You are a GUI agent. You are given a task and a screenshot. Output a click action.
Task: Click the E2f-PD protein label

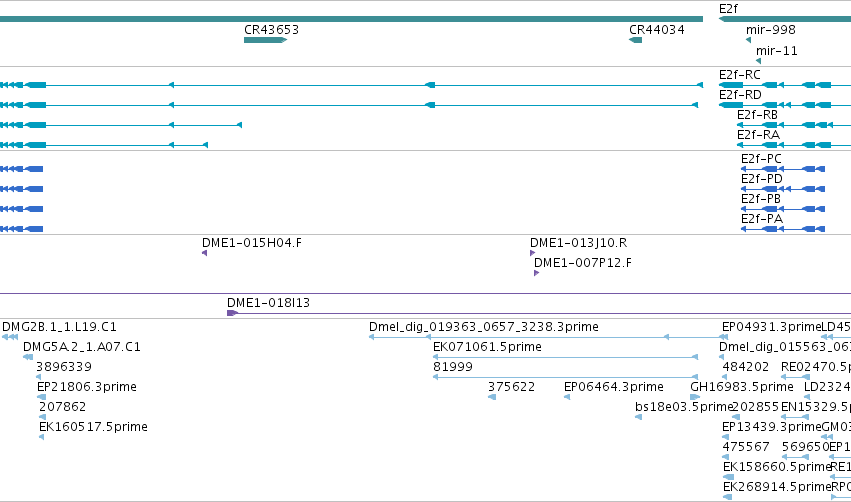(x=762, y=179)
